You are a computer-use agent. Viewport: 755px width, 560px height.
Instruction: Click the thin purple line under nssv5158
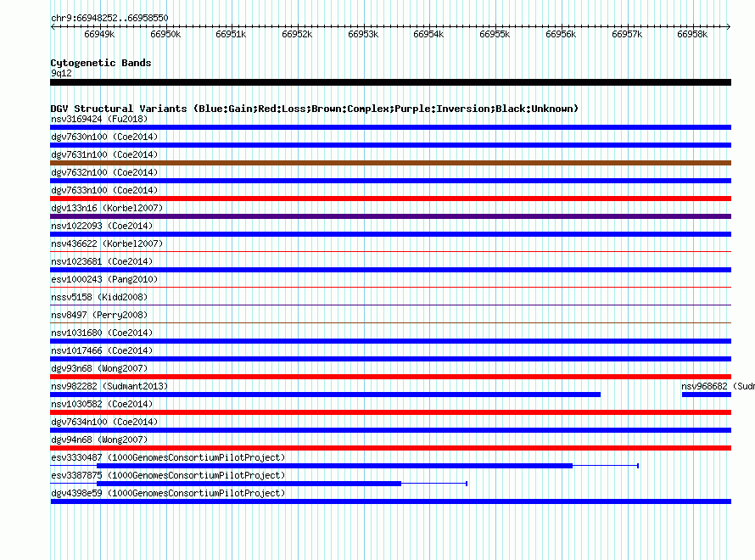390,305
